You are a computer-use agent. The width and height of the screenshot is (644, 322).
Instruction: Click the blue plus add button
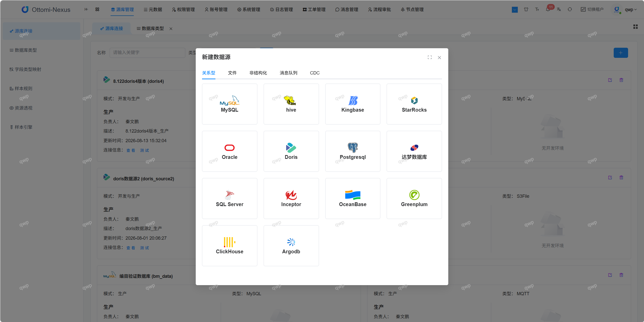621,53
